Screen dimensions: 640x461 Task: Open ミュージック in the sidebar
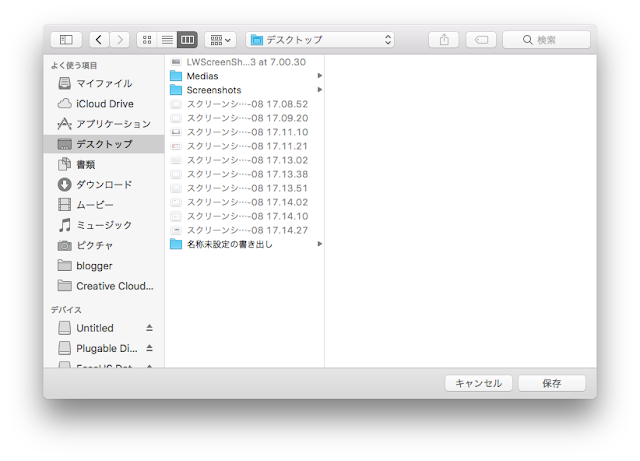coord(104,225)
